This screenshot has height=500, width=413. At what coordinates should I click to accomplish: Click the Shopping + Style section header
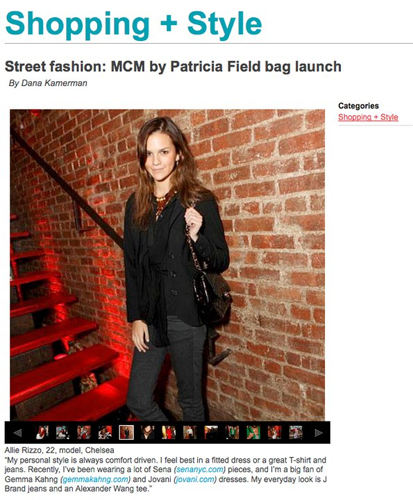click(134, 24)
